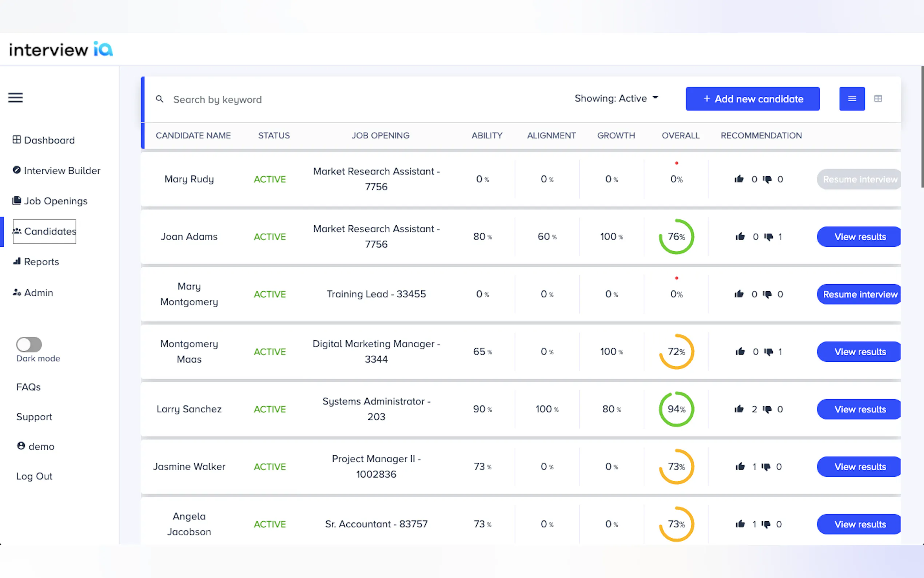Click the demo user profile icon
Image resolution: width=924 pixels, height=578 pixels.
coord(21,446)
